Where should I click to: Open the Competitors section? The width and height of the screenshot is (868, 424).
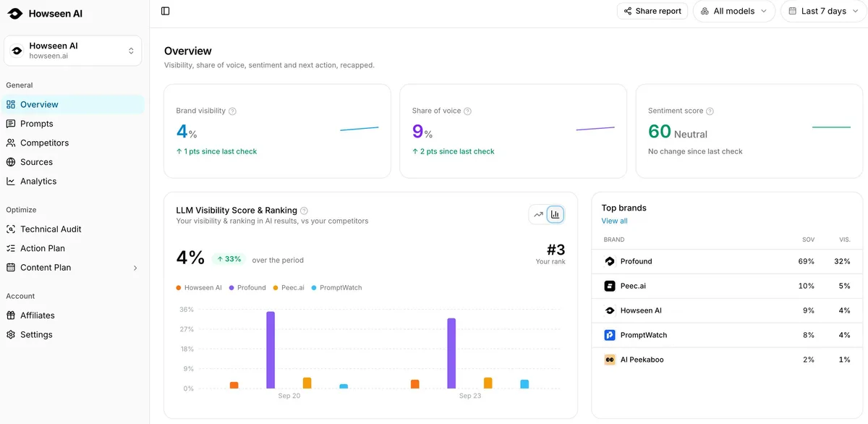pyautogui.click(x=72, y=143)
